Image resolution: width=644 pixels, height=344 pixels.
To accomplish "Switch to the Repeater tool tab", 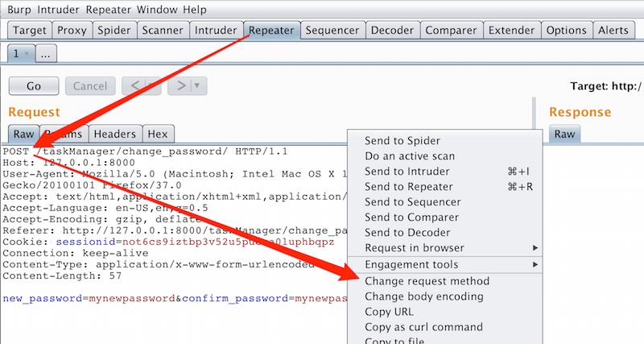I will pyautogui.click(x=271, y=30).
